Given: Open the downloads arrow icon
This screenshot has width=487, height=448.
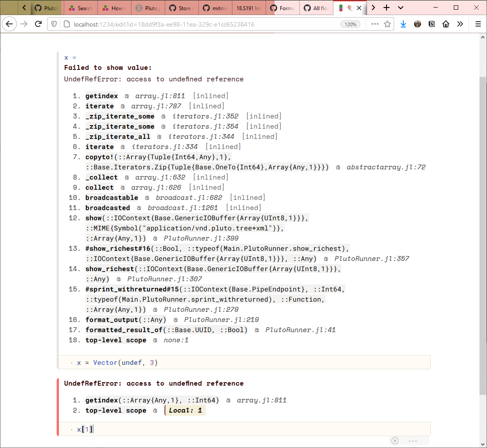Looking at the screenshot, I should pyautogui.click(x=403, y=24).
